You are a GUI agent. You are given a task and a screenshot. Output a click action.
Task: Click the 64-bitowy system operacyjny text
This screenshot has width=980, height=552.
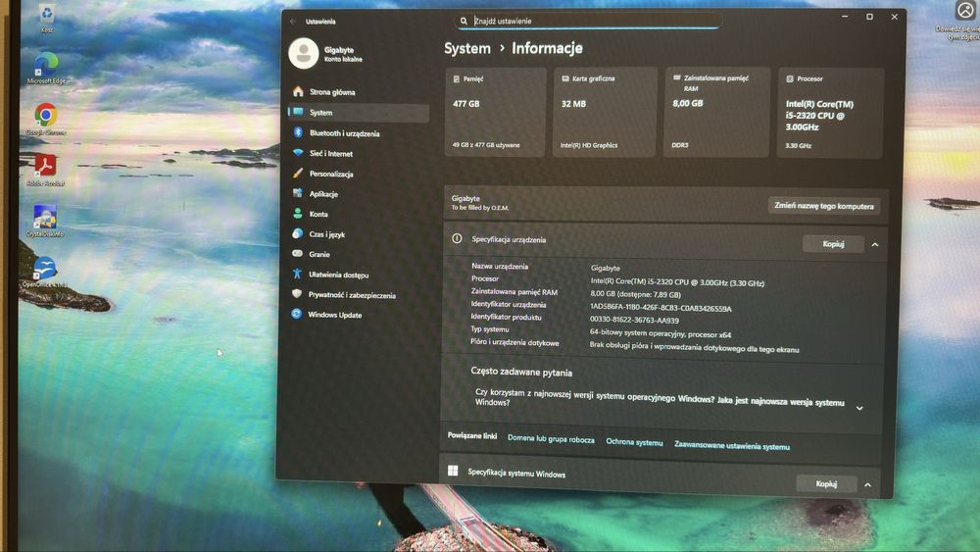coord(660,333)
